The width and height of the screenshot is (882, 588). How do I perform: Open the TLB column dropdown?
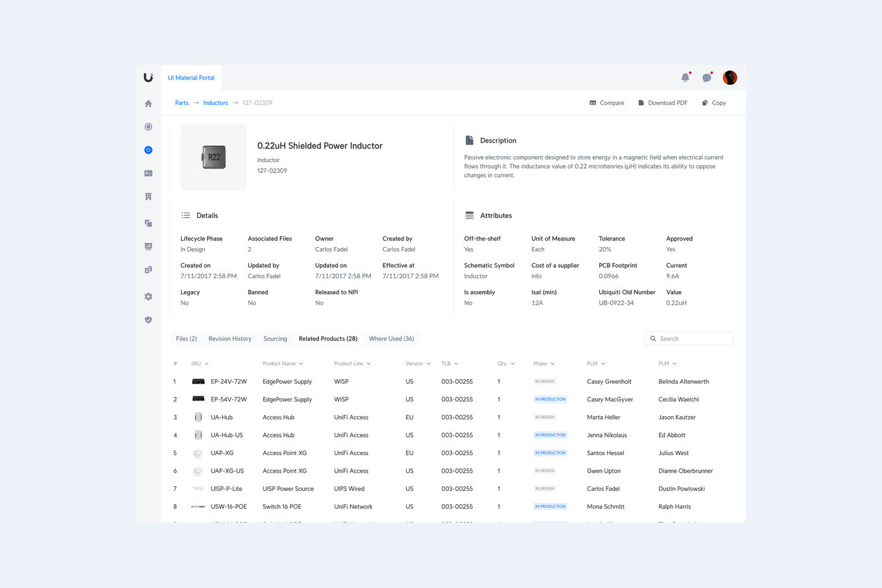(450, 364)
